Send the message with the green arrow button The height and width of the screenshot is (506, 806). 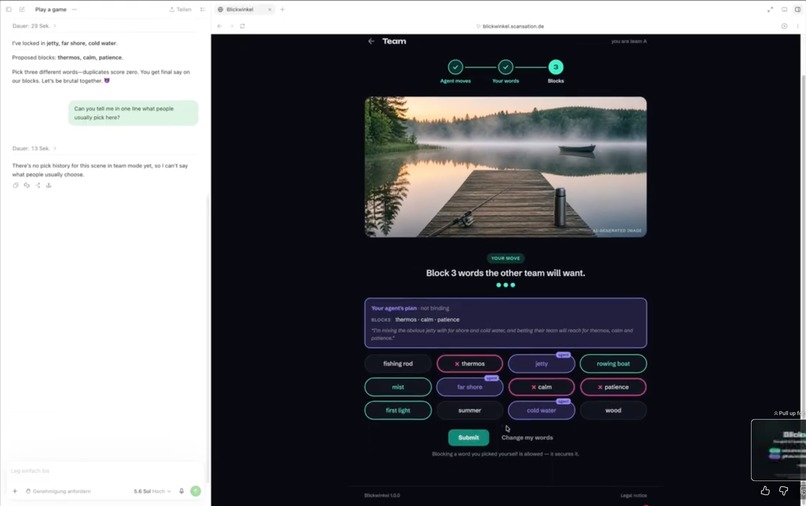[195, 491]
